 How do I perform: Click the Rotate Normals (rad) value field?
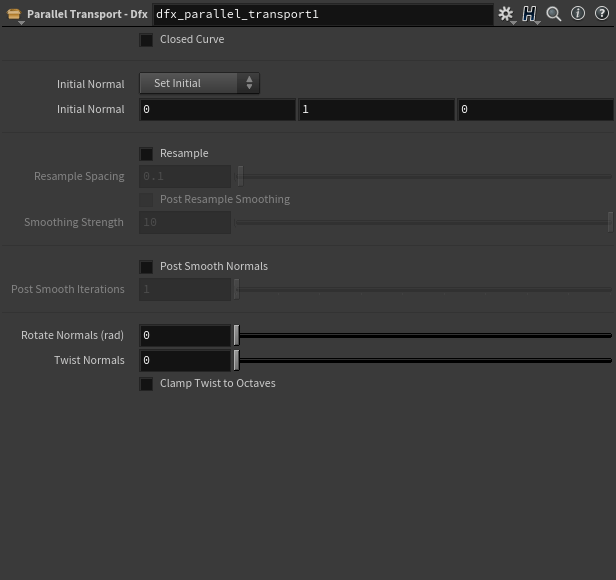click(185, 336)
